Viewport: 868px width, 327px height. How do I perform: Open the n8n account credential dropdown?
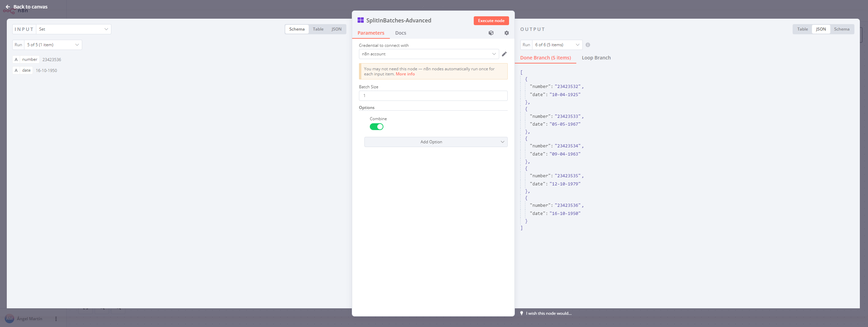pyautogui.click(x=429, y=54)
